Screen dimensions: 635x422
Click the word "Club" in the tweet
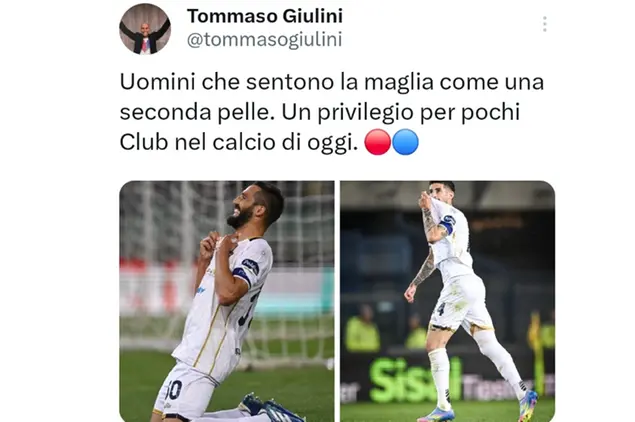point(144,142)
